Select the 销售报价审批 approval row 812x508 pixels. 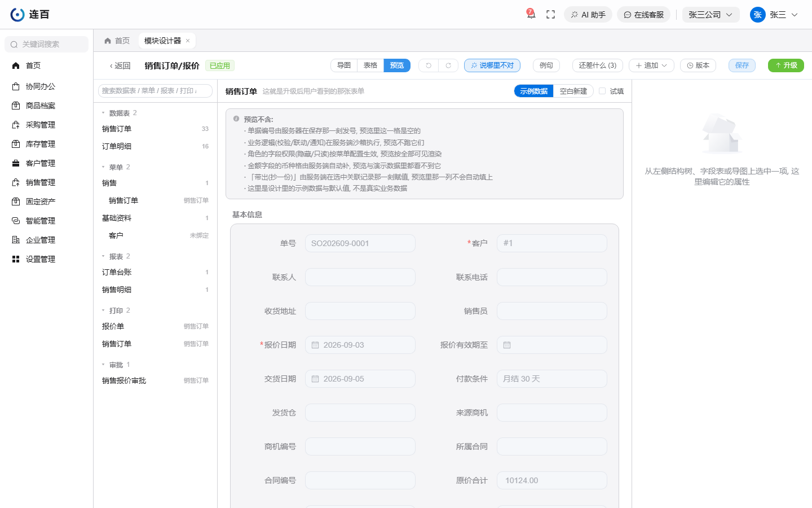[x=155, y=380]
